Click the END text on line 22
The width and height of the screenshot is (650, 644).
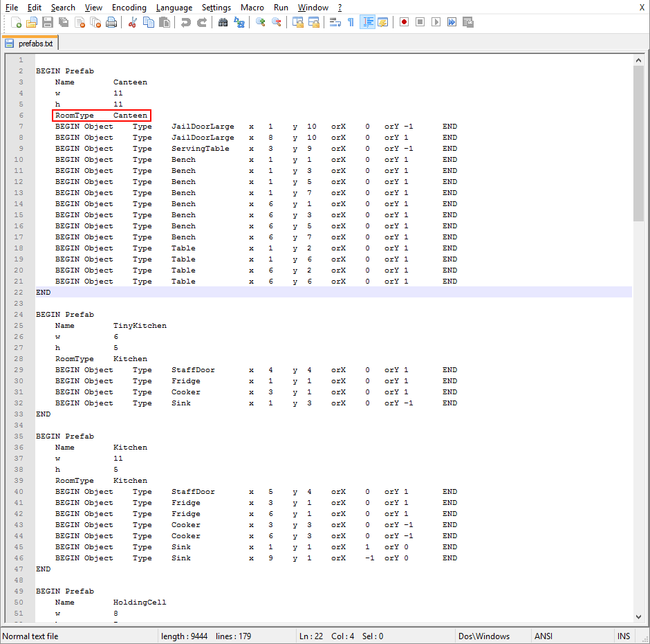click(x=43, y=293)
